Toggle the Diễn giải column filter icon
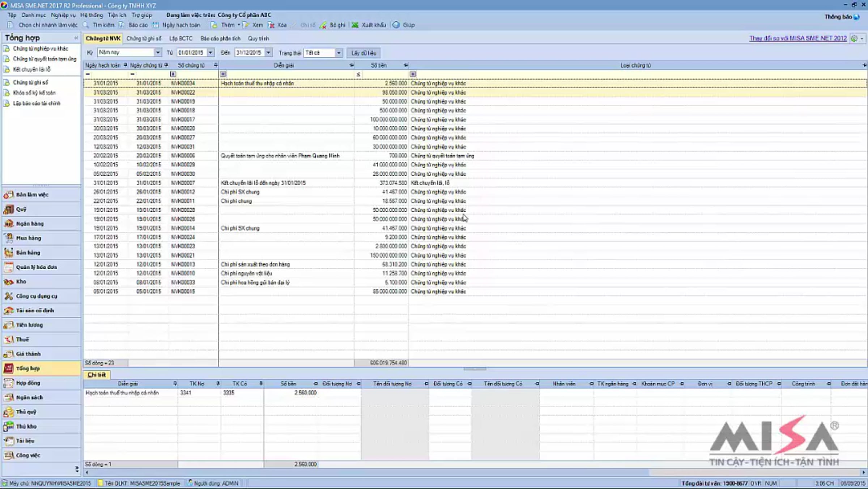Image resolution: width=868 pixels, height=489 pixels. pyautogui.click(x=223, y=74)
